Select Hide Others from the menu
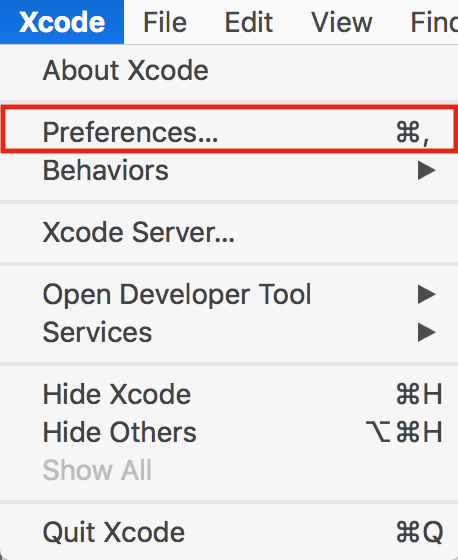The width and height of the screenshot is (458, 560). coord(229,432)
